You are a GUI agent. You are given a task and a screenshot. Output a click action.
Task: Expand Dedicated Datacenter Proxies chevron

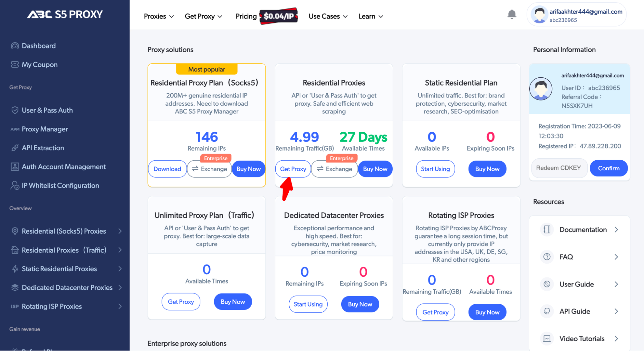click(x=120, y=287)
